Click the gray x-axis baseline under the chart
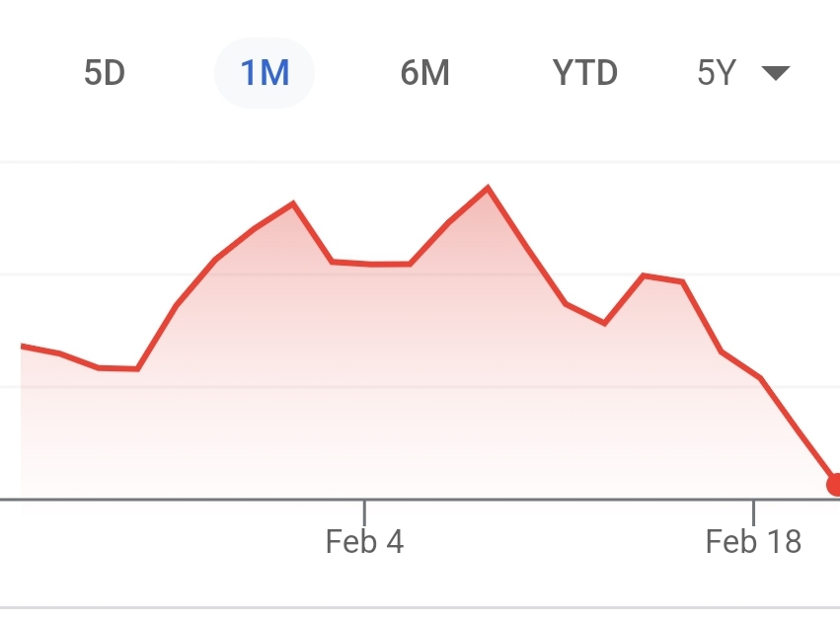840x625 pixels. (420, 500)
